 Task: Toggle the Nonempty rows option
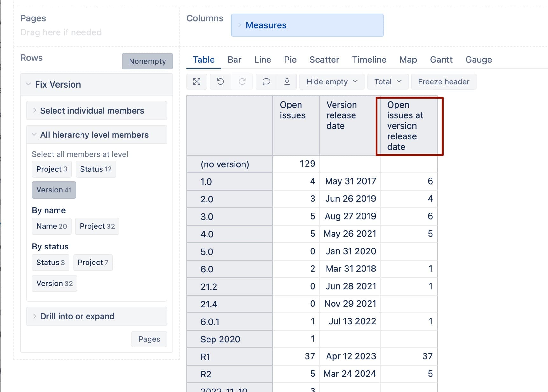coord(147,61)
